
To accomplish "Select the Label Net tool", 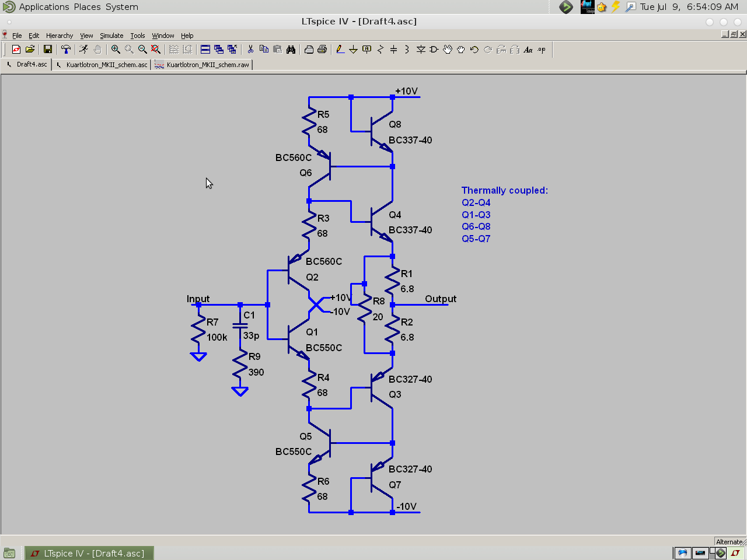I will [366, 50].
